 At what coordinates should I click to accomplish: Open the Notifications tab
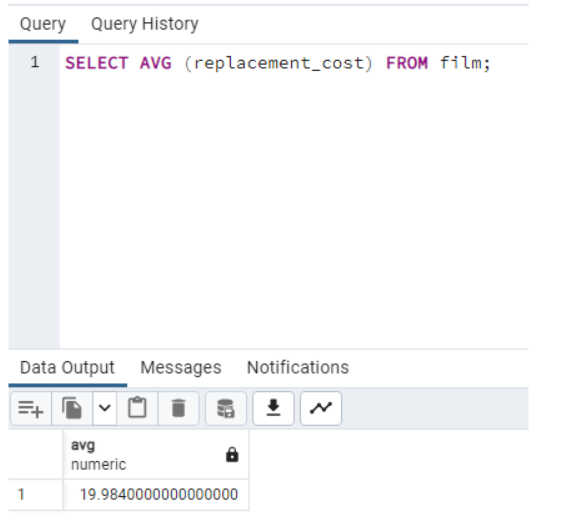click(298, 368)
